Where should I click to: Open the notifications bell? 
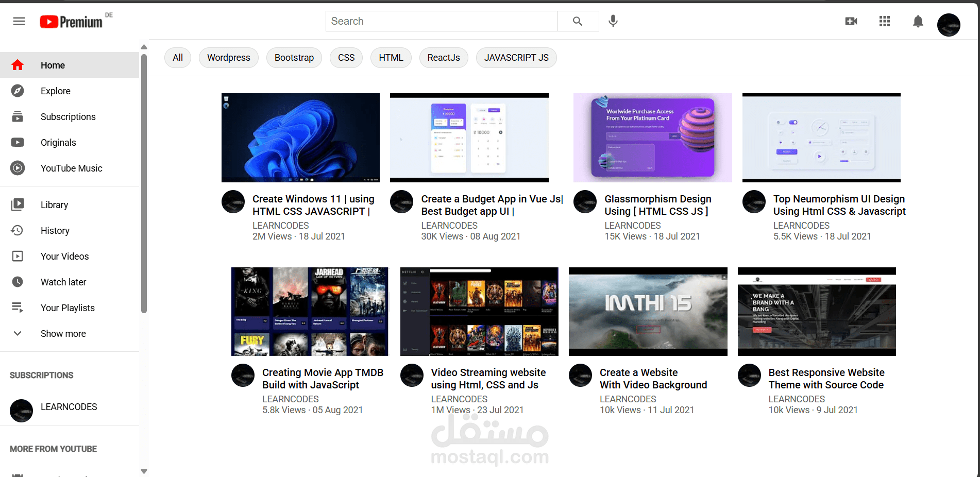click(x=918, y=21)
